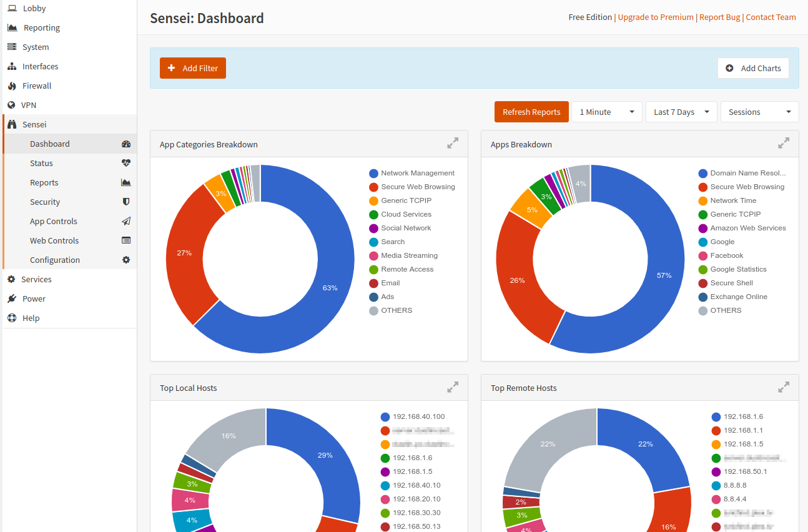This screenshot has width=808, height=532.
Task: Click Exchange Online legend entry
Action: (732, 297)
